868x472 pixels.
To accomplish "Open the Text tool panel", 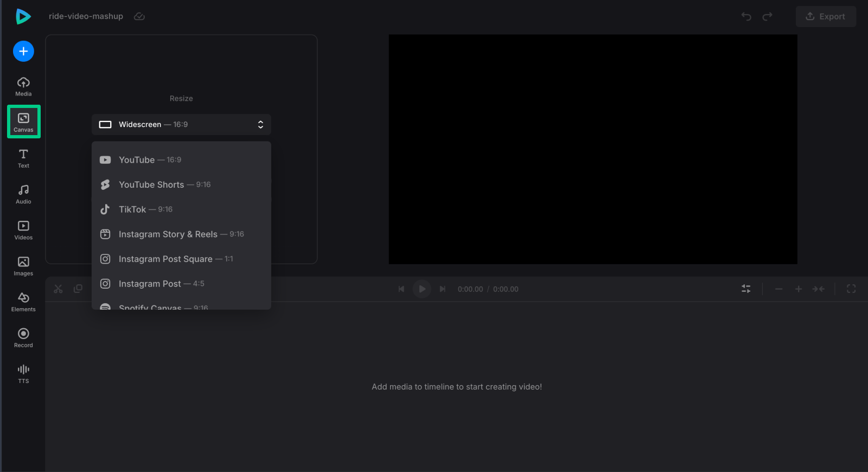I will click(x=23, y=158).
